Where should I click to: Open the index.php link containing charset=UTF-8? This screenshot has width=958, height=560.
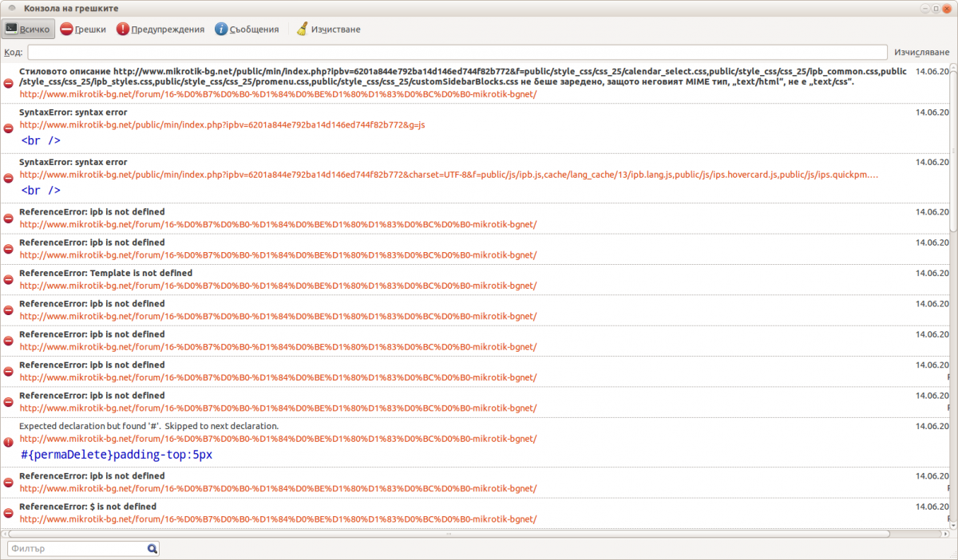pos(447,175)
